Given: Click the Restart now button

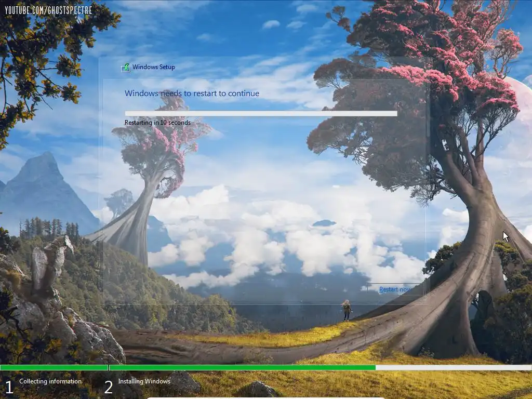Looking at the screenshot, I should pos(394,289).
